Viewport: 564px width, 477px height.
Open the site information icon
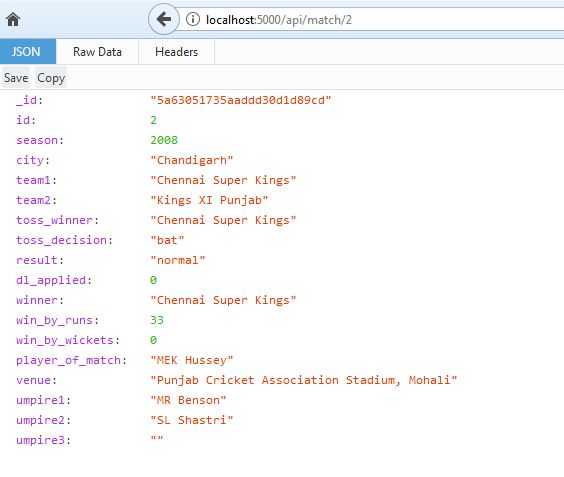[193, 19]
